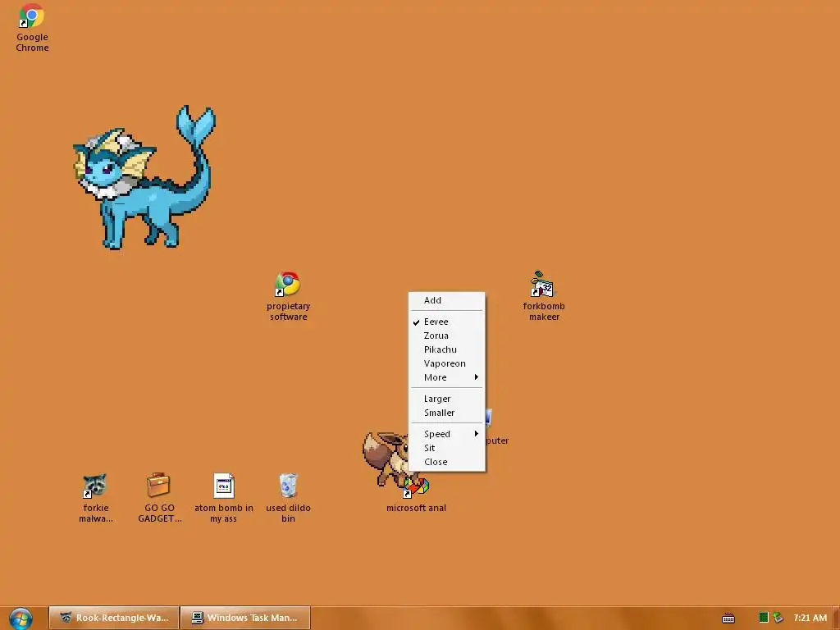Switch to Rook-Rectangle-Wa... taskbar button
The width and height of the screenshot is (840, 630).
click(x=113, y=618)
